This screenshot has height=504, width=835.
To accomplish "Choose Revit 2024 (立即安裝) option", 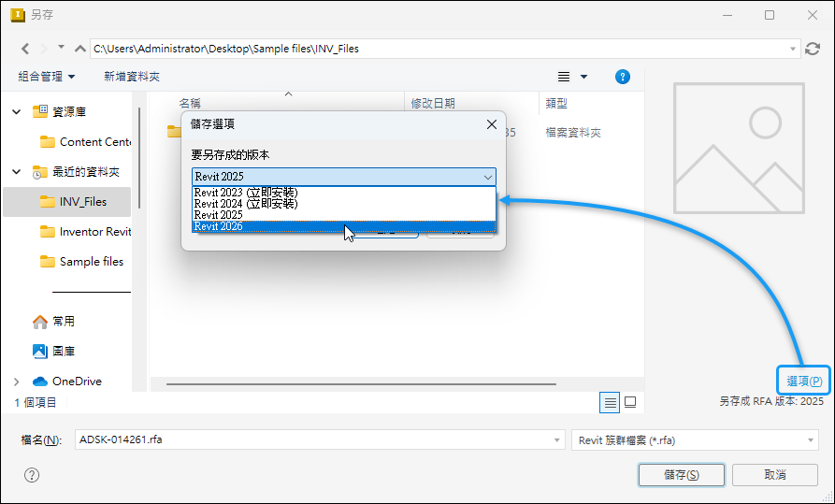I will [343, 204].
